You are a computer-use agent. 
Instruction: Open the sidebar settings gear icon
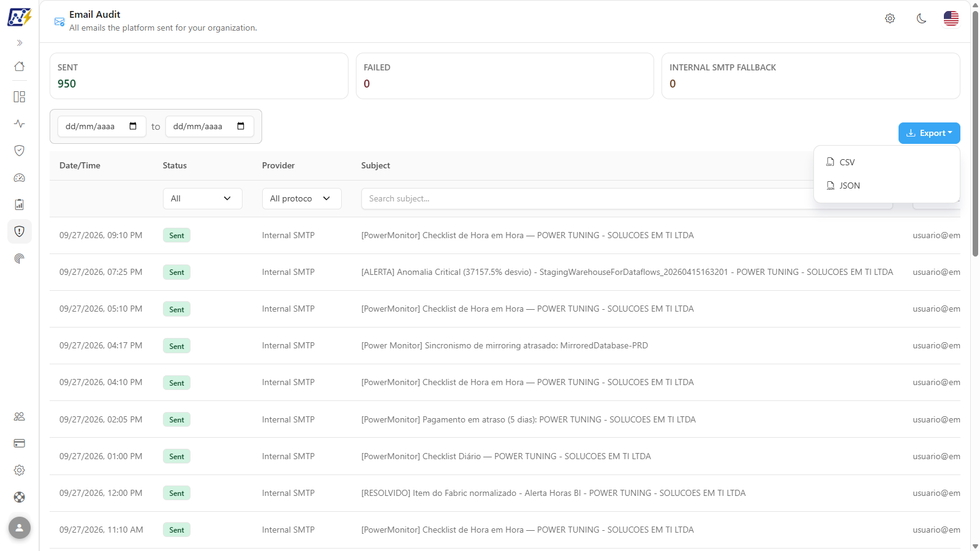pos(20,470)
